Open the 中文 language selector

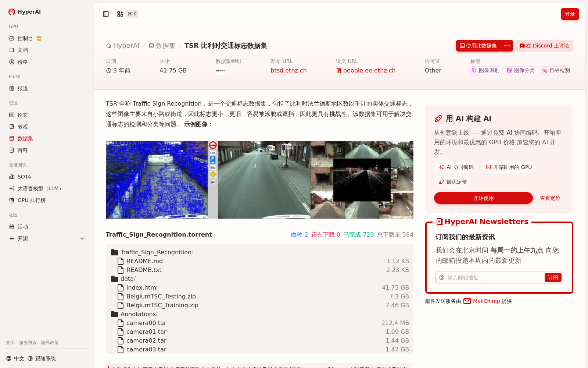15,358
